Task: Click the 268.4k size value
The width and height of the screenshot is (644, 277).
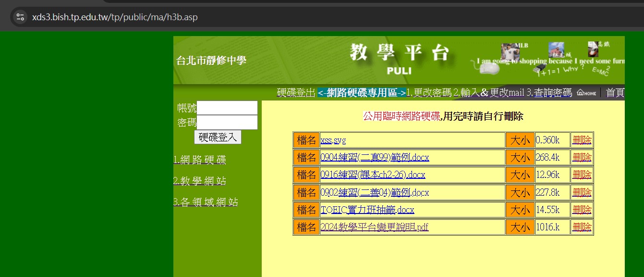Action: pyautogui.click(x=547, y=158)
